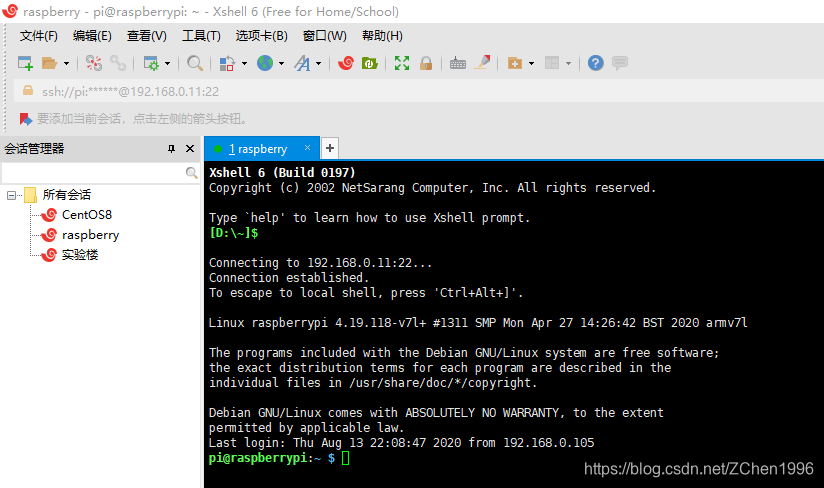Pin the 会话管理器 panel
Image resolution: width=824 pixels, height=488 pixels.
point(171,149)
